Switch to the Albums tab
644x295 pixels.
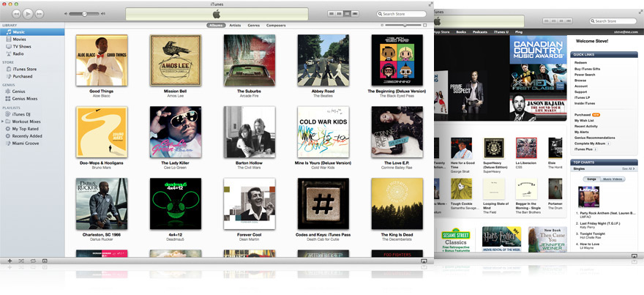pos(216,26)
